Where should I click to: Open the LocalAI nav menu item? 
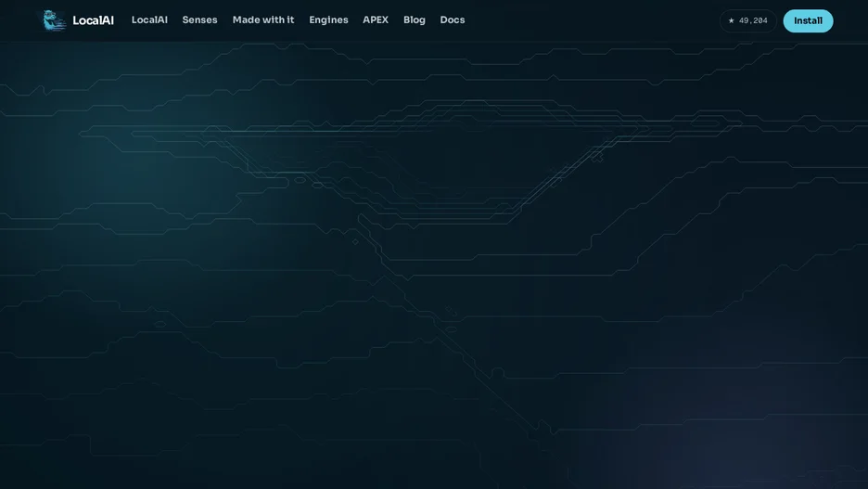tap(149, 19)
